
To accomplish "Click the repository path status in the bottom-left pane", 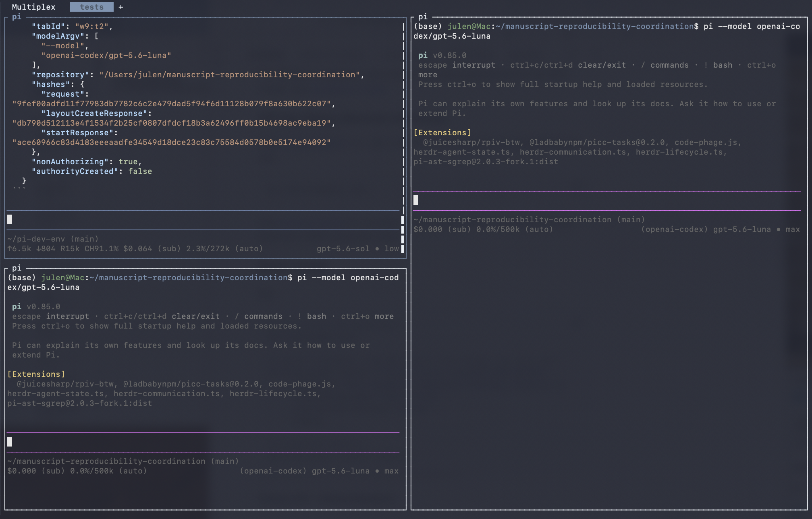I will click(123, 461).
